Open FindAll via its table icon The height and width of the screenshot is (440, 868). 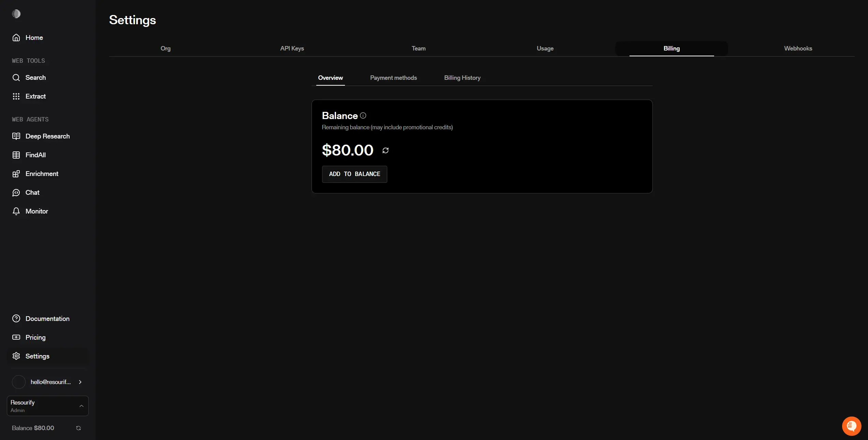16,155
